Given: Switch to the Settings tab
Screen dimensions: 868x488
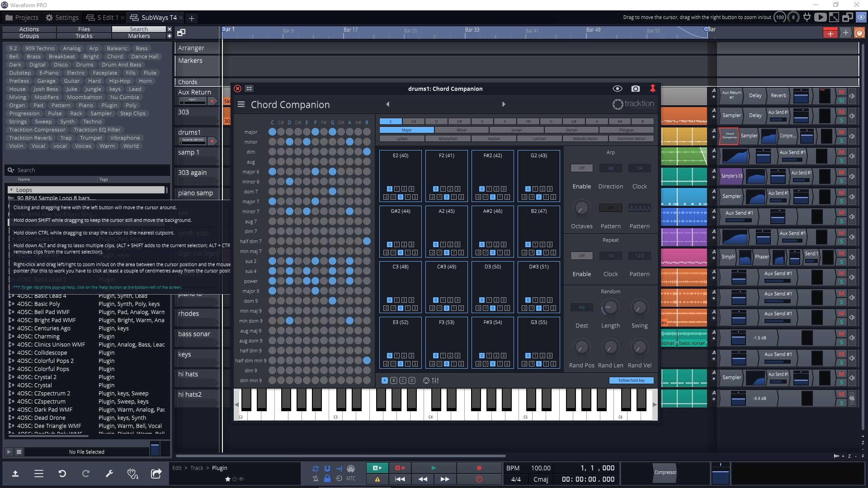Looking at the screenshot, I should click(62, 18).
